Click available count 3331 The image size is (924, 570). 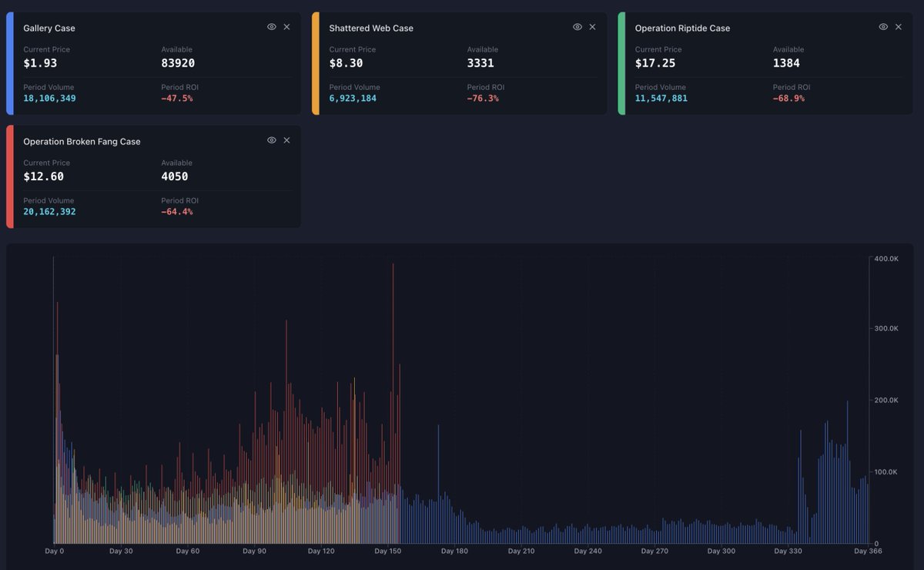click(480, 63)
